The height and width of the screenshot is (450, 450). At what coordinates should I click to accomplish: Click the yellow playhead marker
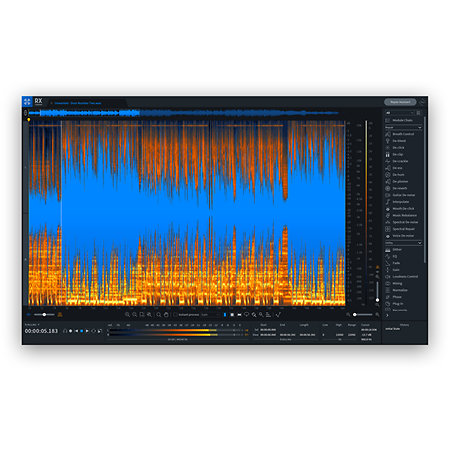pos(29,119)
